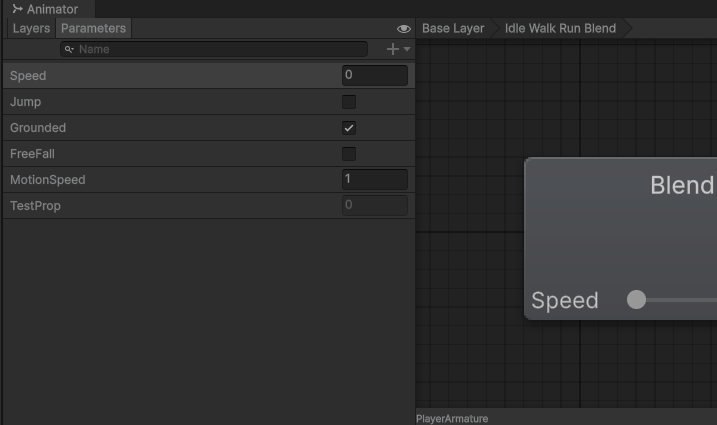717x425 pixels.
Task: Edit the Speed parameter value field
Action: [375, 75]
